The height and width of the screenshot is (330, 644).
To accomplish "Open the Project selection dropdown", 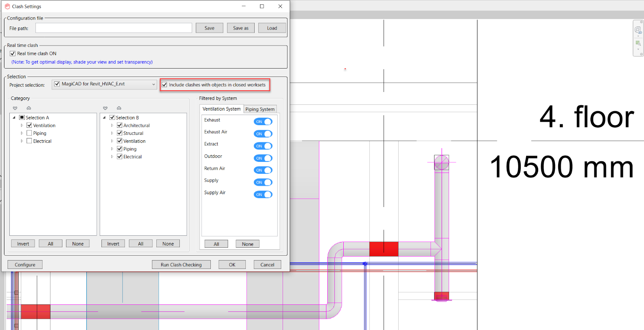I will click(x=153, y=84).
